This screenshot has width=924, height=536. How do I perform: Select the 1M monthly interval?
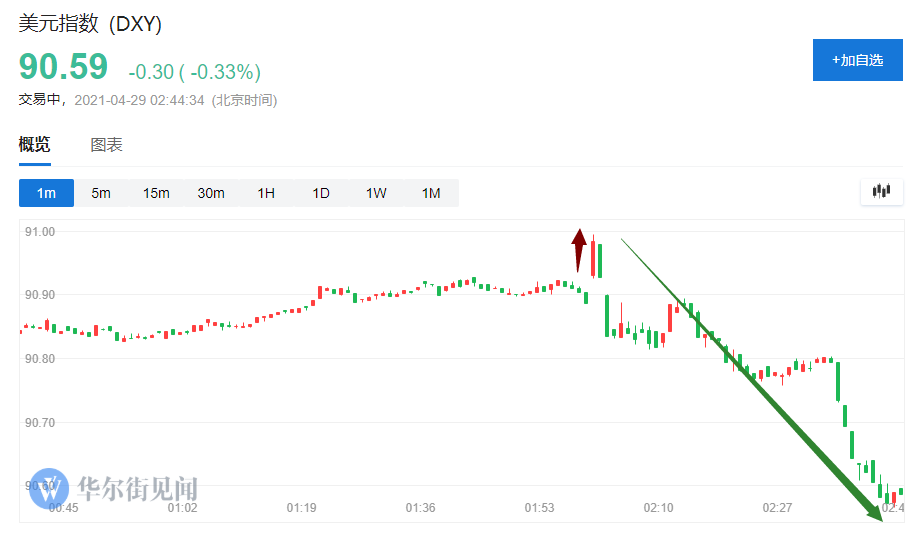[431, 193]
